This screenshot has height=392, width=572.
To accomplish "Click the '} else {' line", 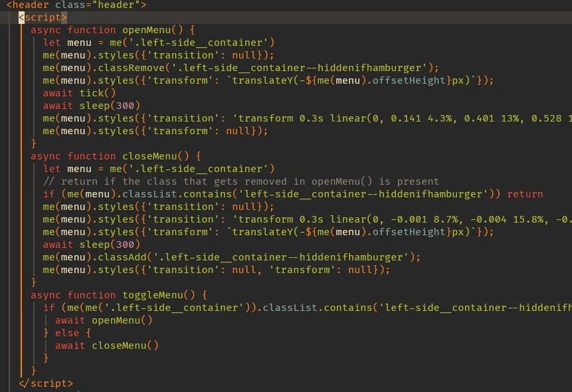I will pos(67,334).
